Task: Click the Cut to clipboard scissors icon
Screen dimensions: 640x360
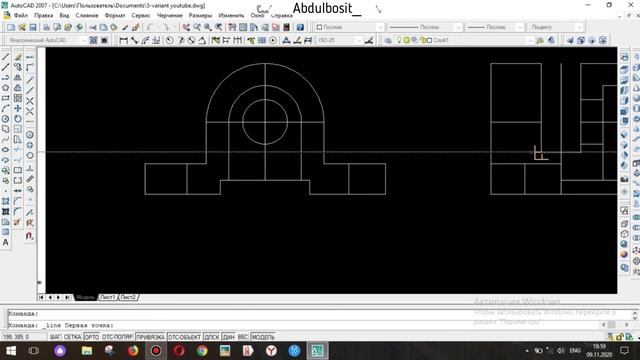Action: tap(93, 27)
